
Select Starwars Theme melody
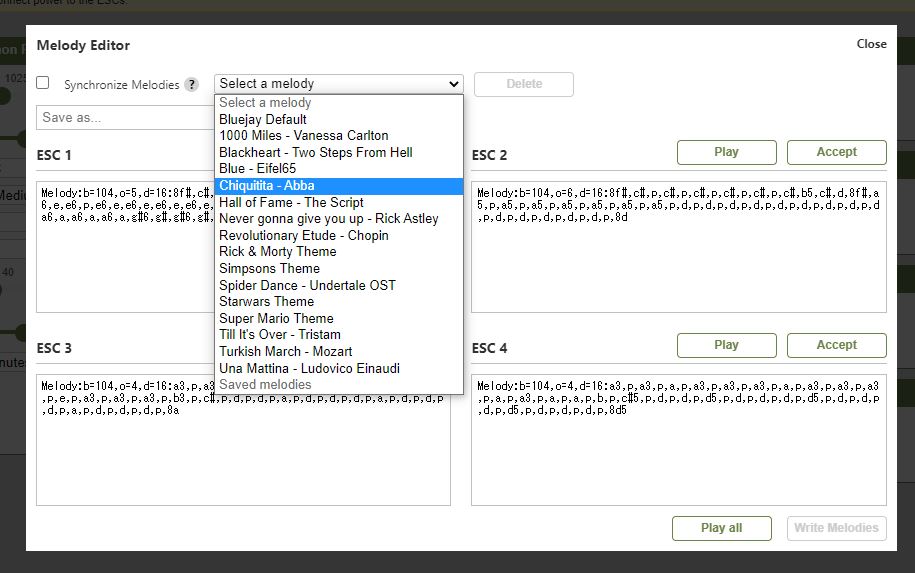click(339, 302)
